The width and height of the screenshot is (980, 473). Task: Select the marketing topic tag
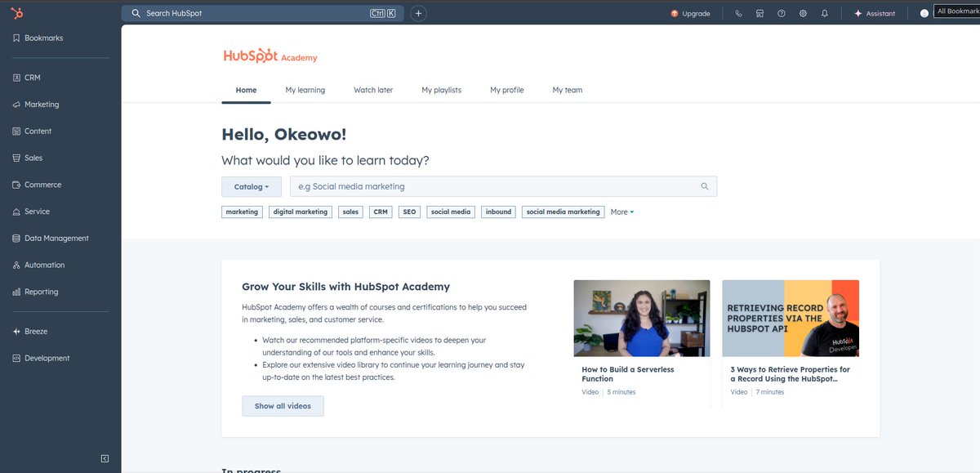[x=242, y=212]
